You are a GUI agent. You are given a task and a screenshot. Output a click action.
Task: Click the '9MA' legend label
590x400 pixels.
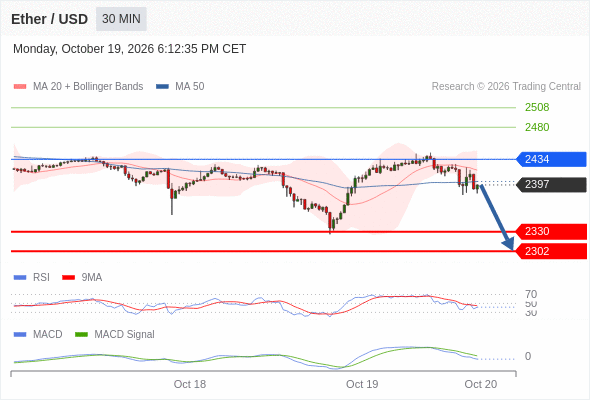click(92, 278)
